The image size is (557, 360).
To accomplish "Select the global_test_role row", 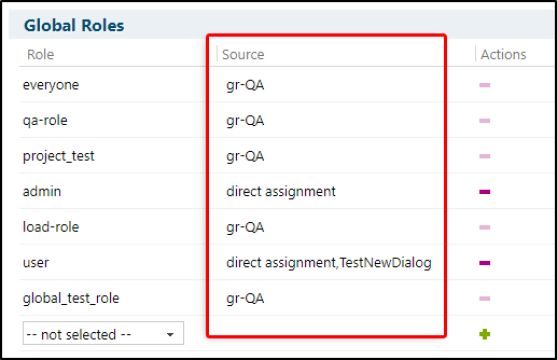I will tap(286, 297).
